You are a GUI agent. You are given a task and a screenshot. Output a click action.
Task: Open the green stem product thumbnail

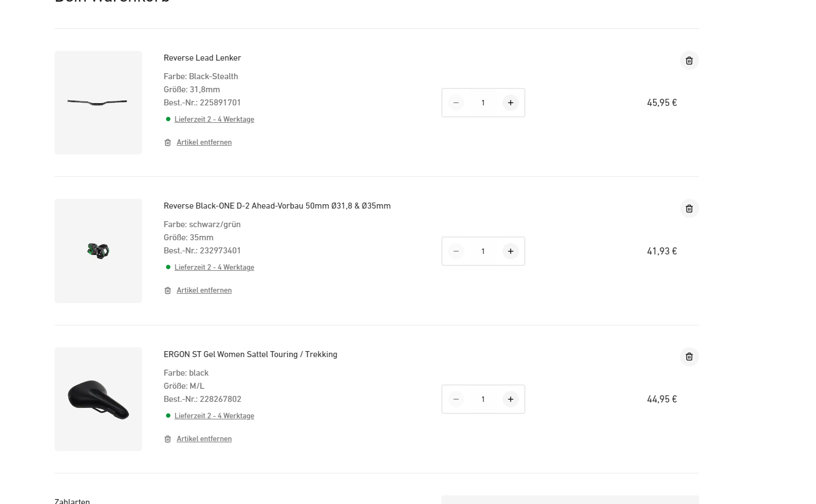(98, 251)
